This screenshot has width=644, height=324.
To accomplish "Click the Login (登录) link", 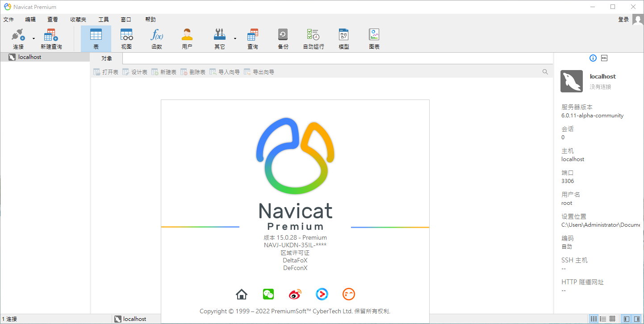I will pyautogui.click(x=623, y=20).
